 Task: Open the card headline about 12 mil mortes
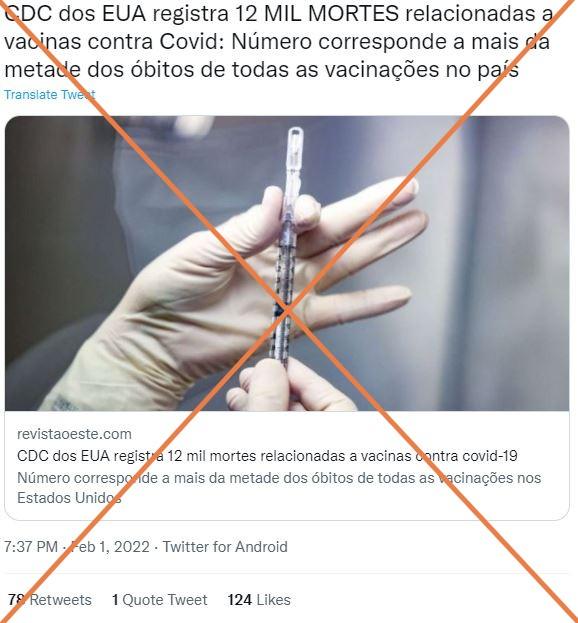coord(267,456)
